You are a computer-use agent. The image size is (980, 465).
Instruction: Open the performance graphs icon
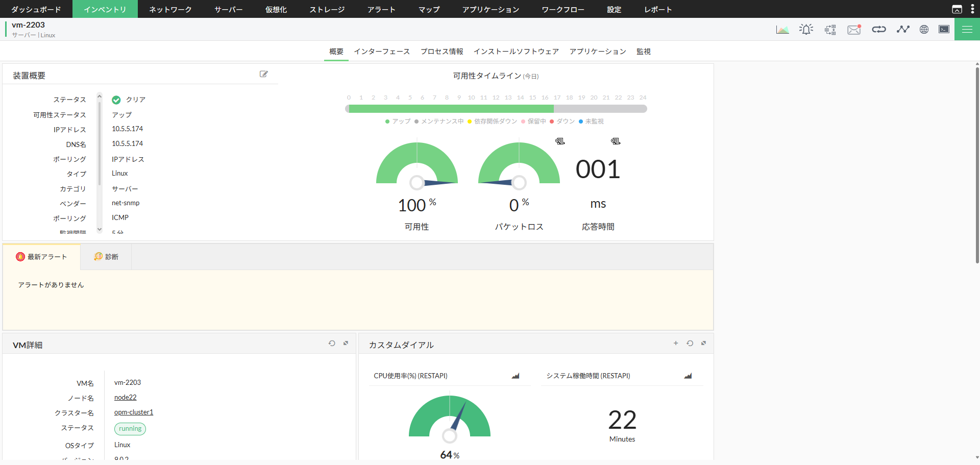[x=782, y=30]
